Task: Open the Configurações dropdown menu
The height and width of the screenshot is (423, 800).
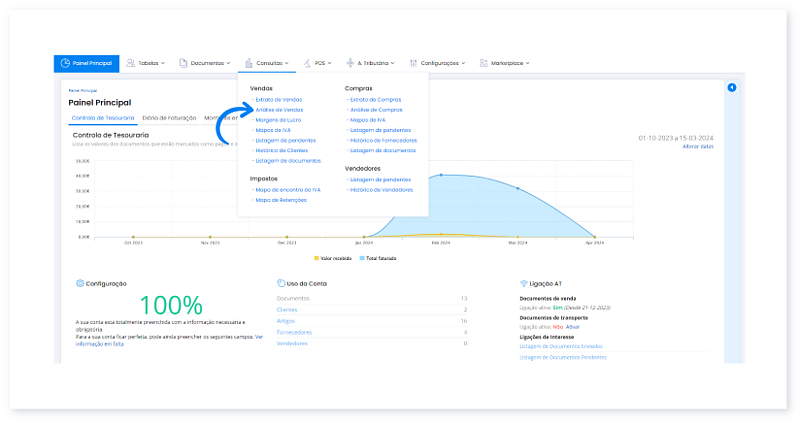Action: (441, 63)
